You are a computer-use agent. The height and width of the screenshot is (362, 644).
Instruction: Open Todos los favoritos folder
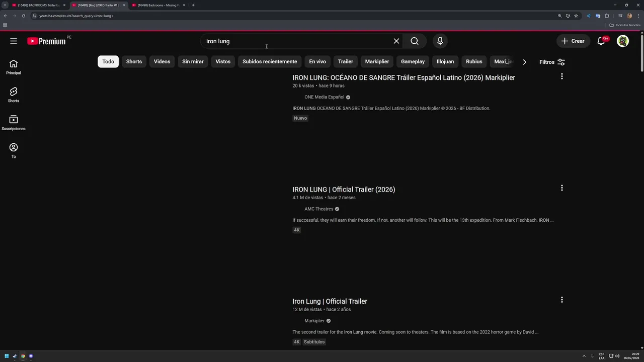point(625,25)
